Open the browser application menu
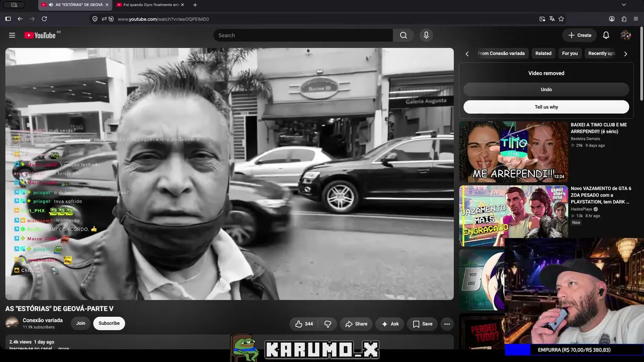Image resolution: width=644 pixels, height=362 pixels. (636, 19)
